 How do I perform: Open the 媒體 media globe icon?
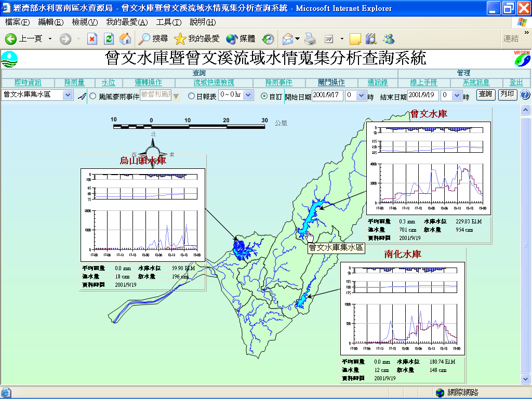(232, 39)
